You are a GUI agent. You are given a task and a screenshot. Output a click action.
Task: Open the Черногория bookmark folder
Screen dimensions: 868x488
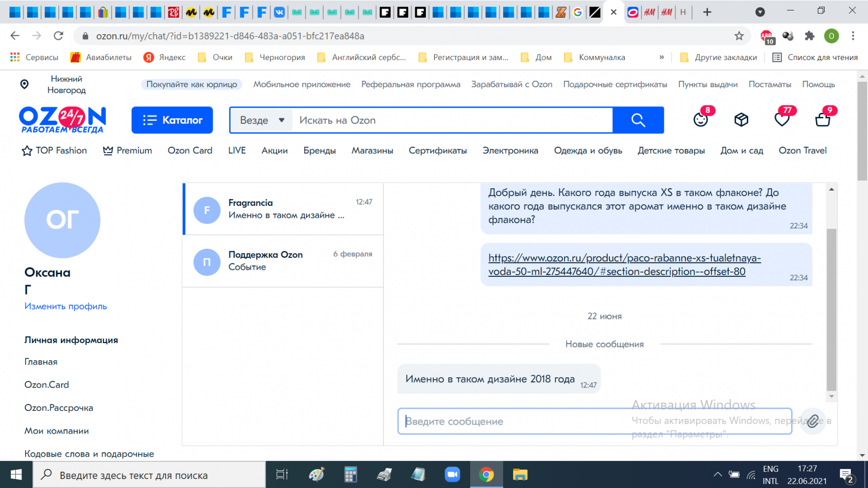click(x=275, y=57)
